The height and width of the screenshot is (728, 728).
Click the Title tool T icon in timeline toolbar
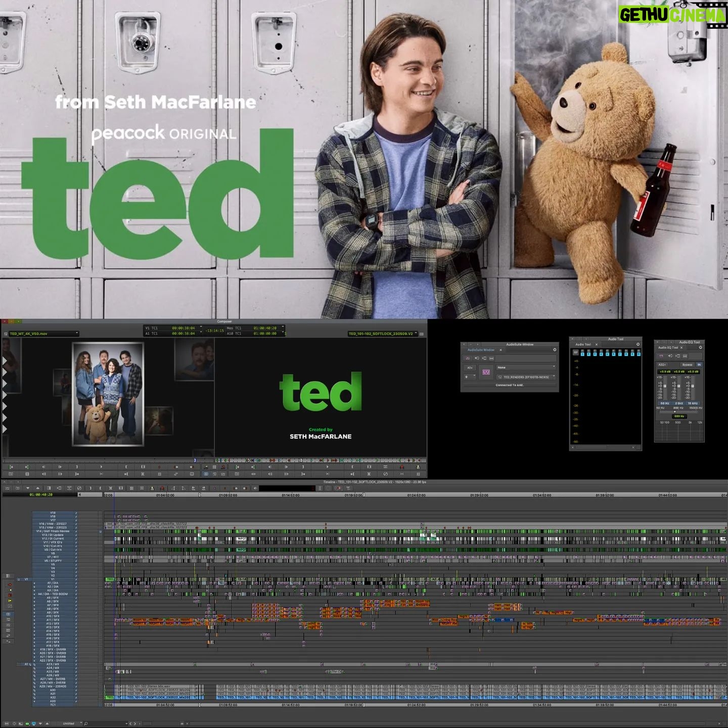(x=348, y=488)
